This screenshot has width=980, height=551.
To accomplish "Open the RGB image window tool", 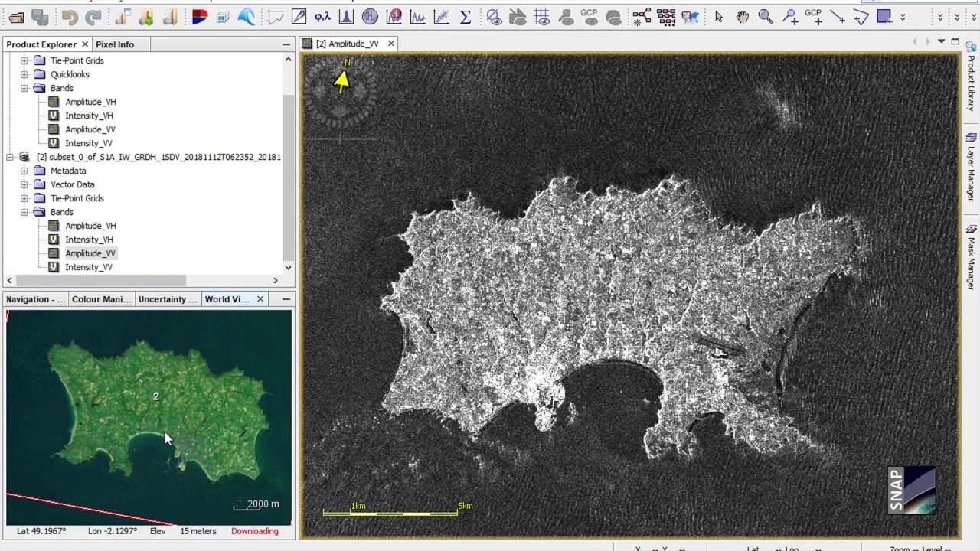I will [x=200, y=17].
